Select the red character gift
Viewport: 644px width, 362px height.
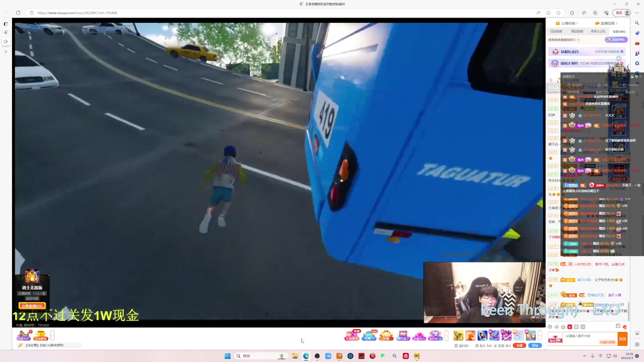point(470,336)
